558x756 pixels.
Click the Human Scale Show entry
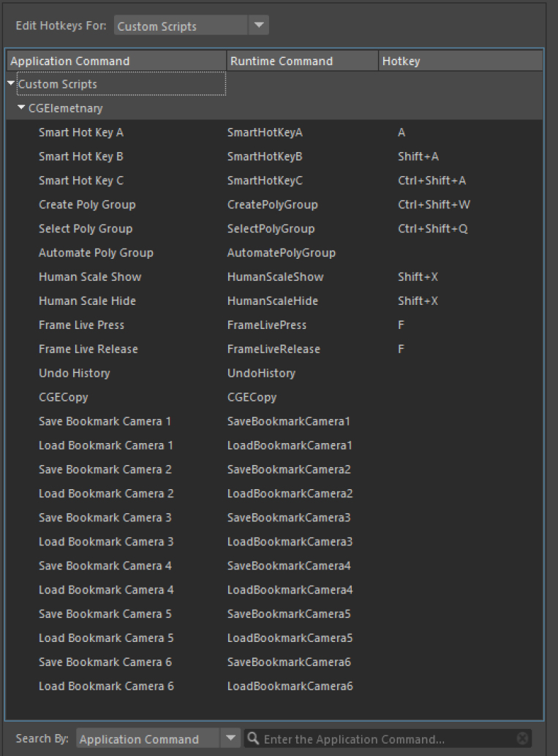pyautogui.click(x=90, y=277)
